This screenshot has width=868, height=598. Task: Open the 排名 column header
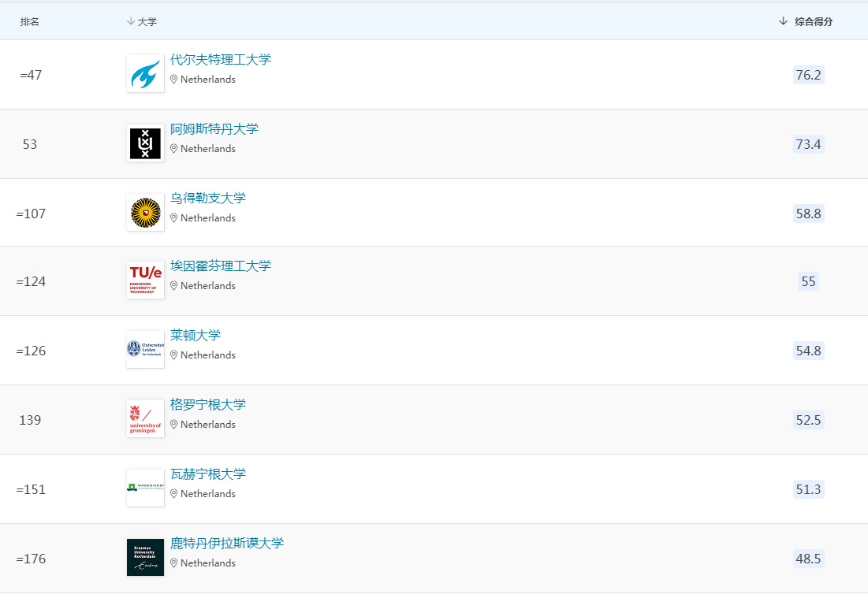31,21
